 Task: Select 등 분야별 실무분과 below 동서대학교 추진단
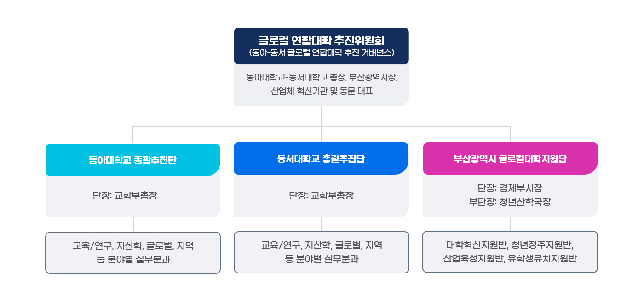321,259
